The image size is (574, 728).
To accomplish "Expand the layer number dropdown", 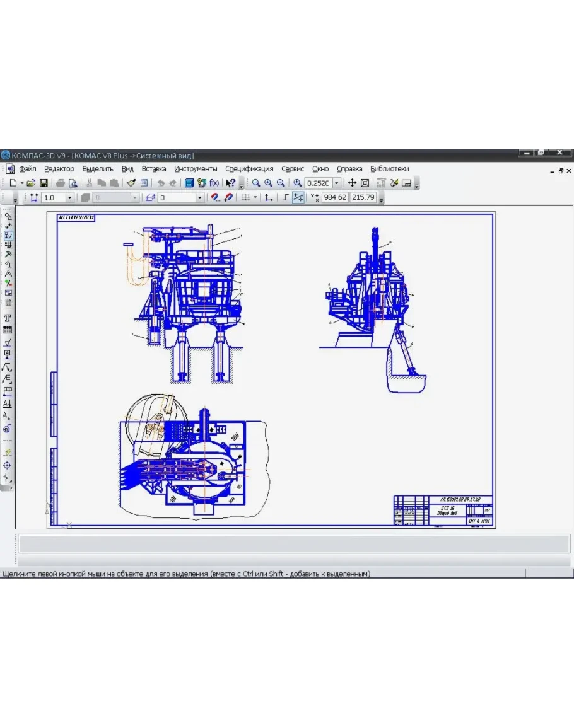I will [200, 197].
